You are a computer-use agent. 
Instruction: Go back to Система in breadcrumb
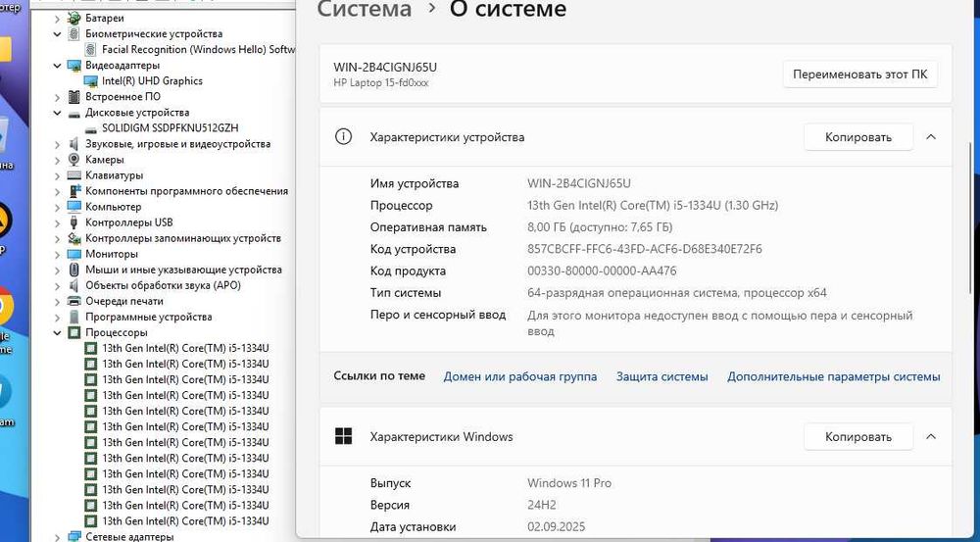[364, 10]
